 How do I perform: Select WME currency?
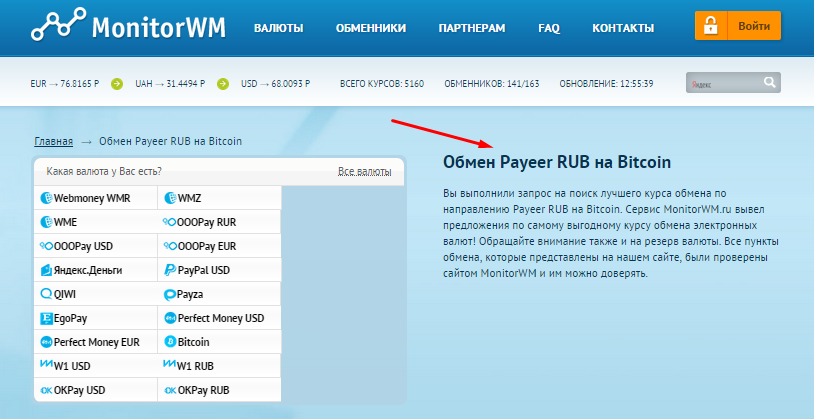[96, 222]
